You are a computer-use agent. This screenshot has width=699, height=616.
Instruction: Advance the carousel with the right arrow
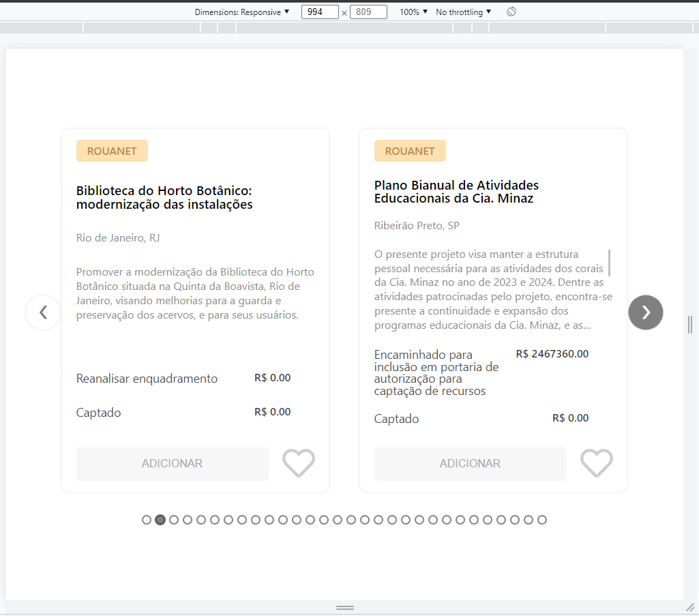click(x=645, y=312)
